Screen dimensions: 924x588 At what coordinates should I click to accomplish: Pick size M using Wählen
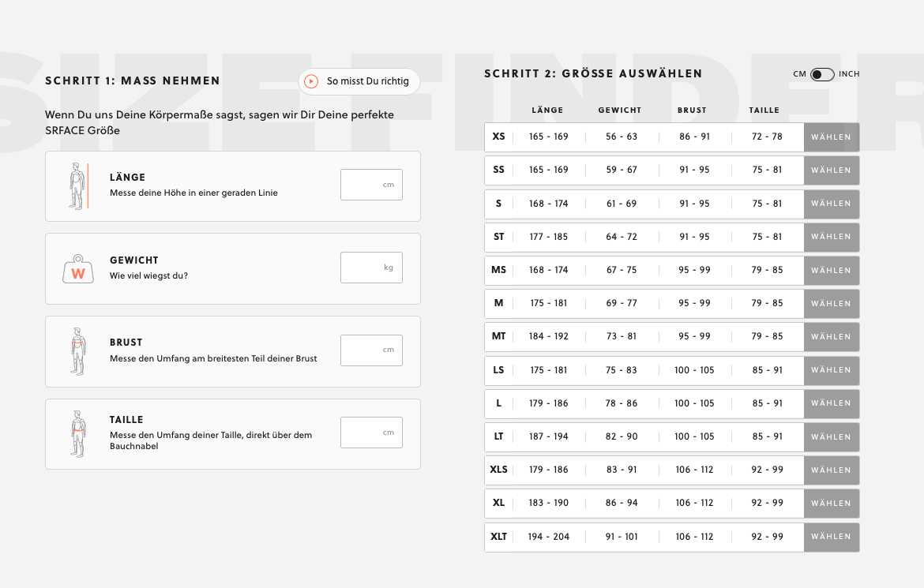pyautogui.click(x=831, y=303)
